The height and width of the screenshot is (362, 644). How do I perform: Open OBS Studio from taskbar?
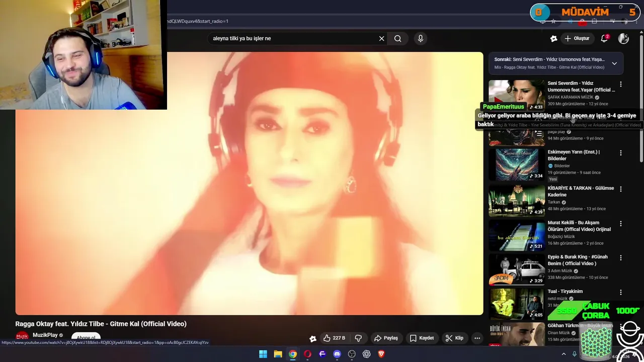[x=352, y=354]
